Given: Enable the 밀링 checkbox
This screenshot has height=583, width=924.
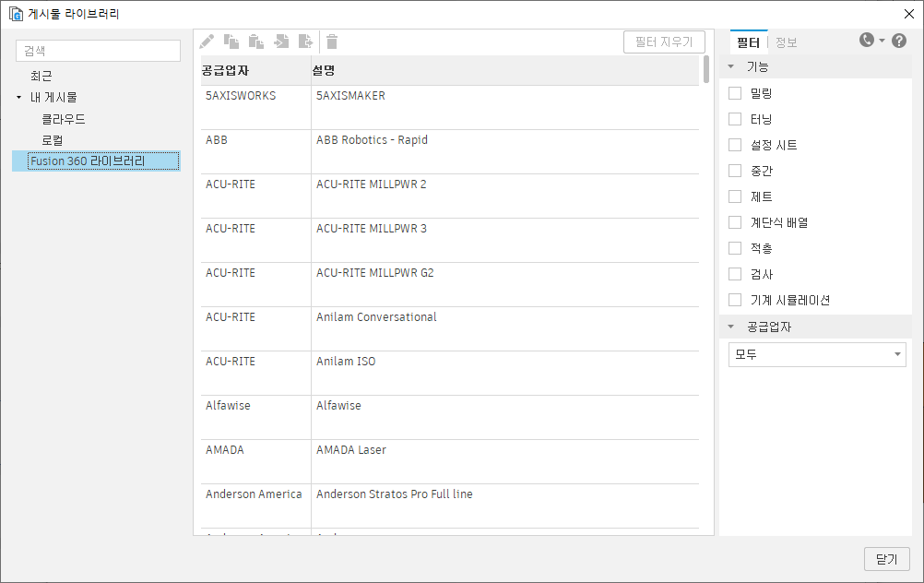Looking at the screenshot, I should click(735, 93).
